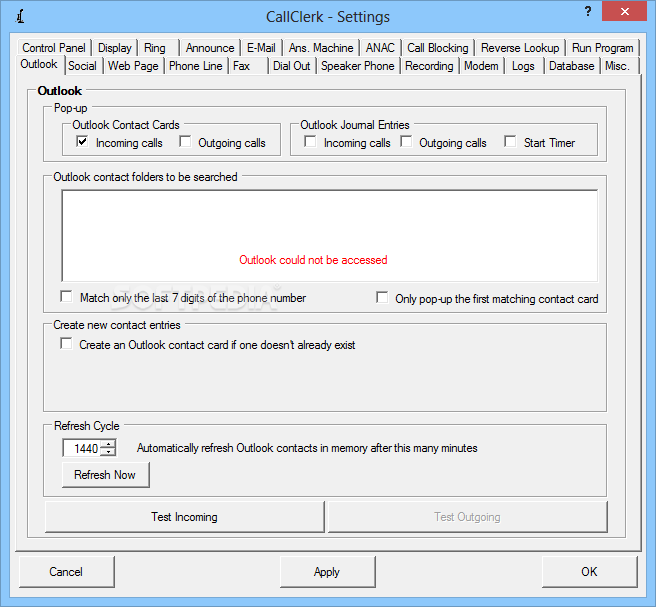
Task: Select the Run Program tab
Action: (x=602, y=48)
